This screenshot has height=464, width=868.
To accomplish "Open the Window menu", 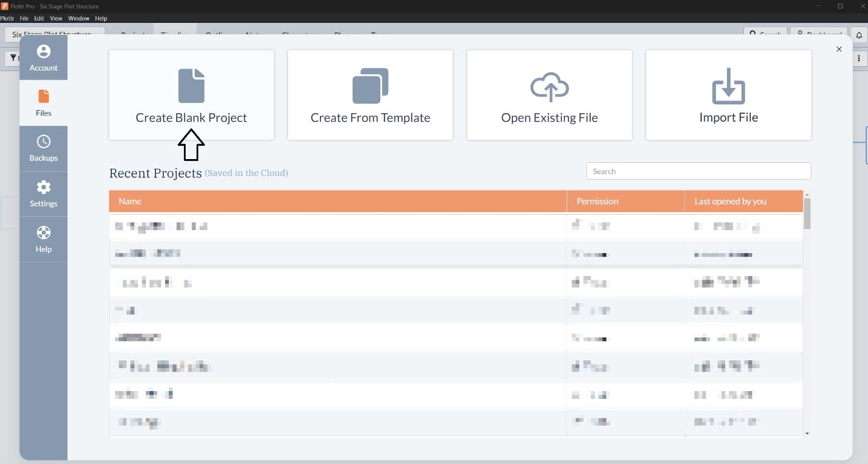I will pos(78,19).
